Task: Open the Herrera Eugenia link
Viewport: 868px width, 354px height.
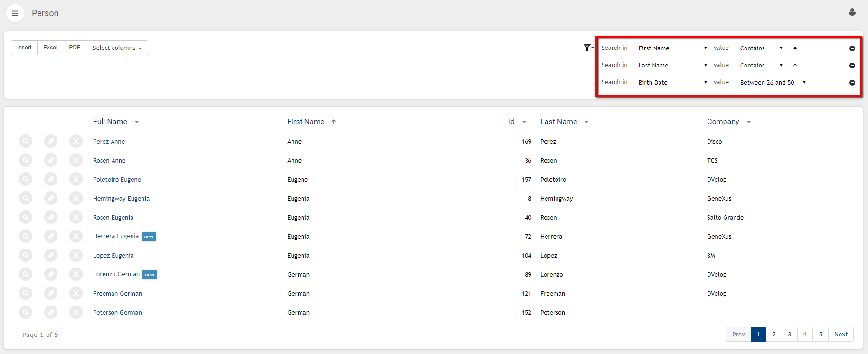Action: click(x=116, y=236)
